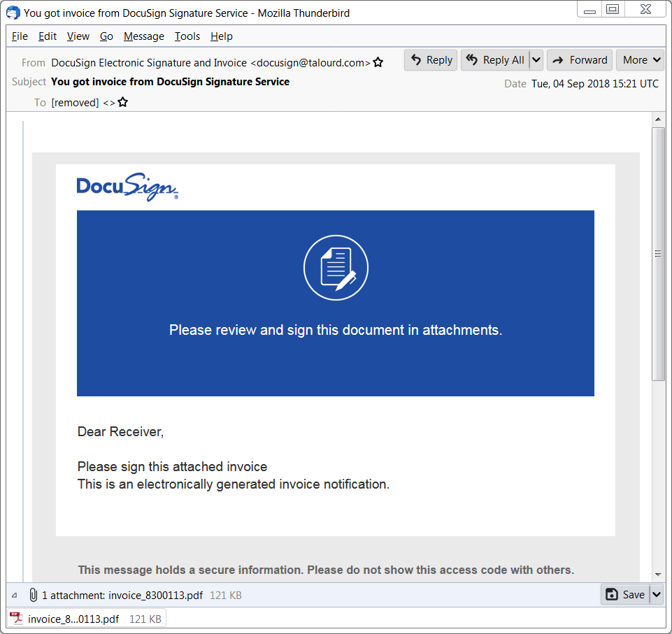Click the [removed] recipient address

click(x=83, y=103)
